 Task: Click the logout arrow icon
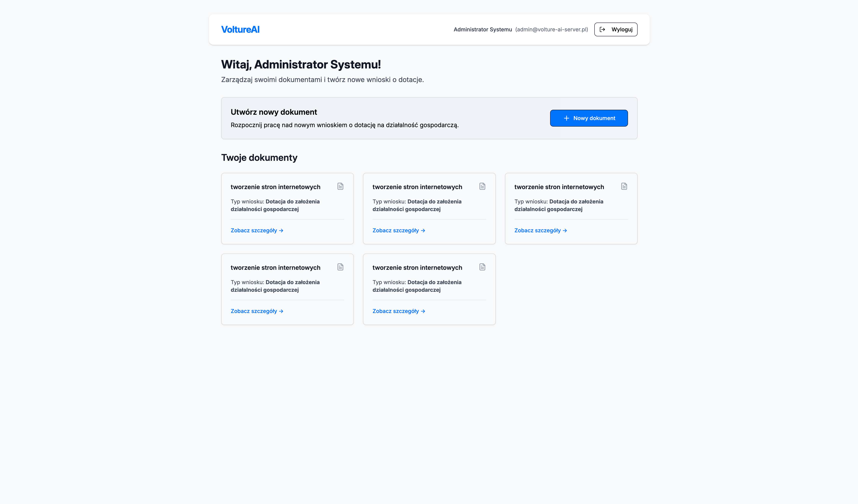[602, 30]
